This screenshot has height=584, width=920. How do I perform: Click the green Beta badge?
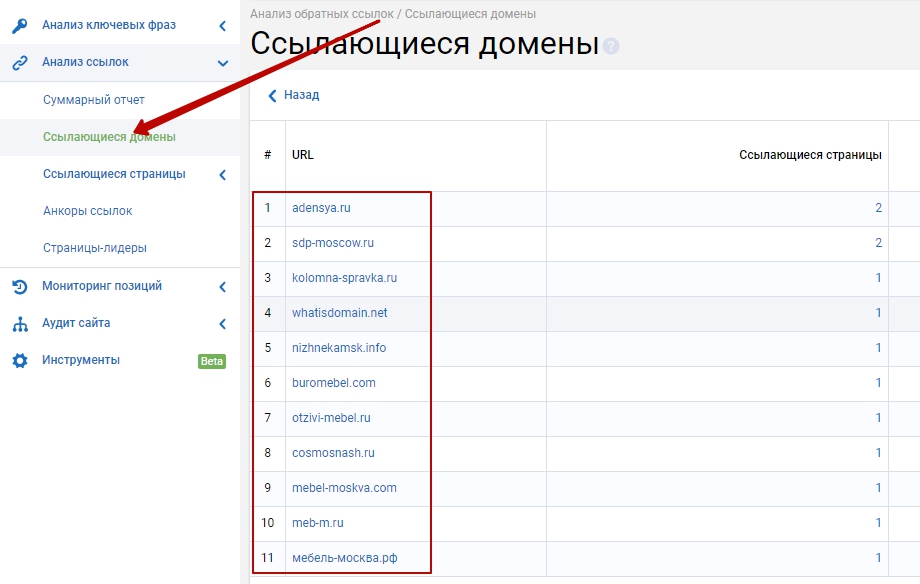pyautogui.click(x=212, y=361)
